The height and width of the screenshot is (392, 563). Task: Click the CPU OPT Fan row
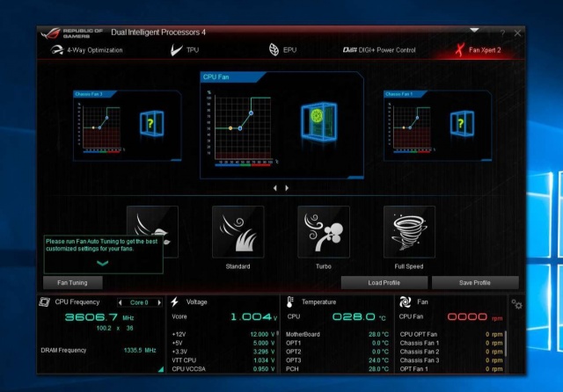451,334
